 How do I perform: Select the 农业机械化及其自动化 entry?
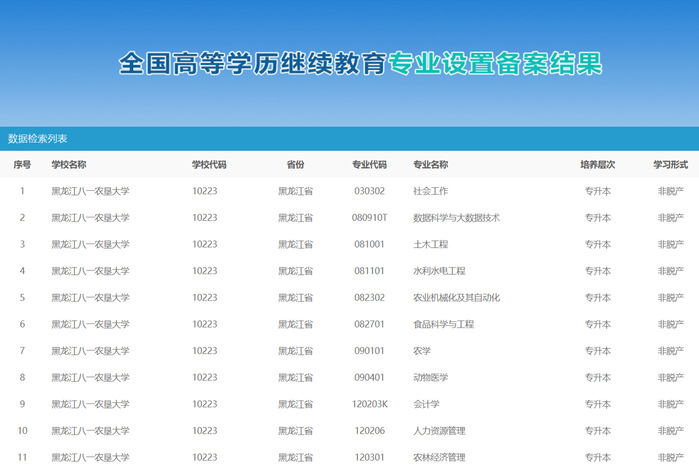pyautogui.click(x=456, y=298)
